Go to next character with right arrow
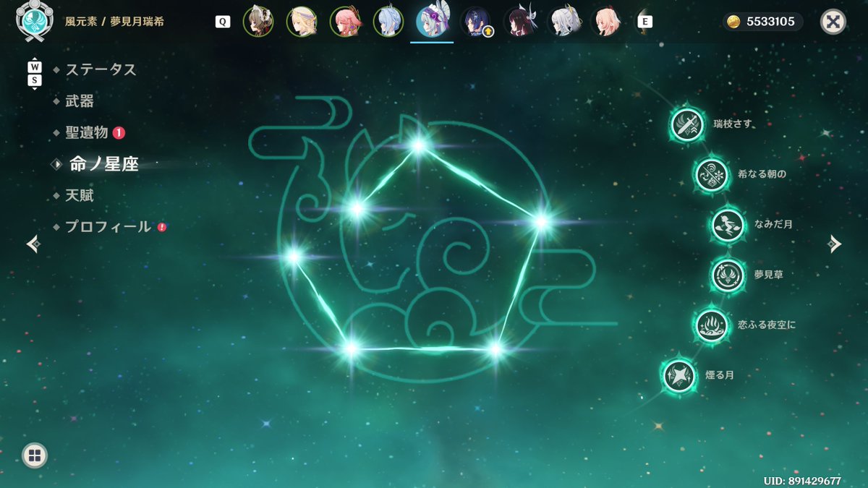The image size is (868, 488). pyautogui.click(x=835, y=244)
